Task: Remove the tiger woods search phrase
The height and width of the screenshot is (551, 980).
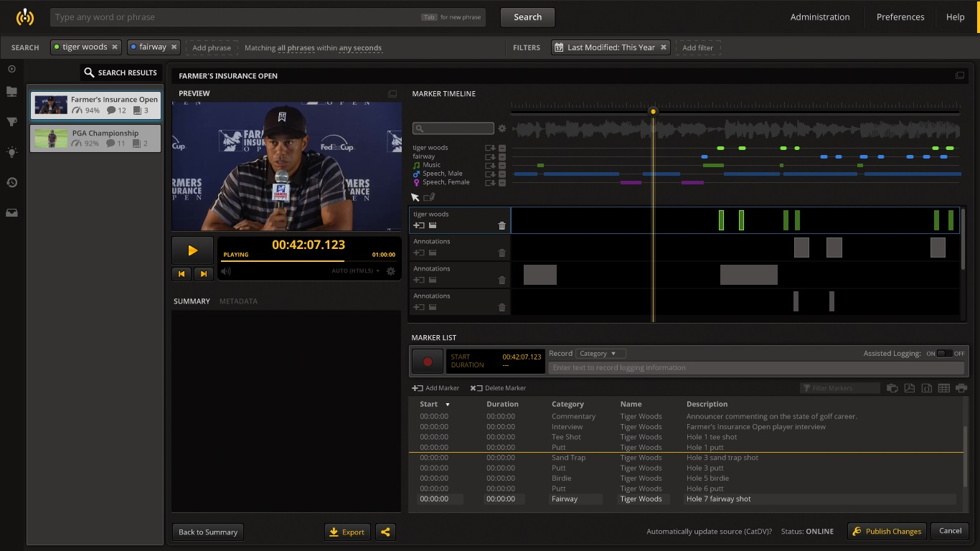Action: pyautogui.click(x=115, y=47)
